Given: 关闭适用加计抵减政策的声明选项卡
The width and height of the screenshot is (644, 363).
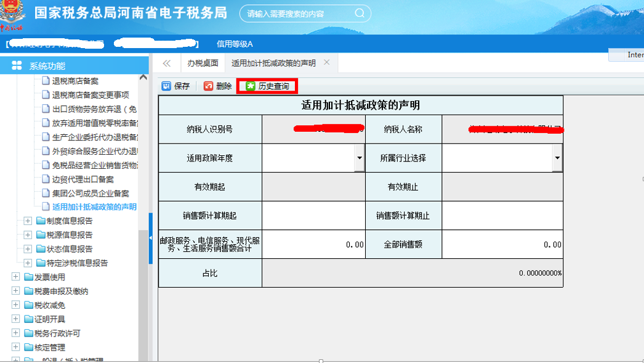Looking at the screenshot, I should point(327,62).
